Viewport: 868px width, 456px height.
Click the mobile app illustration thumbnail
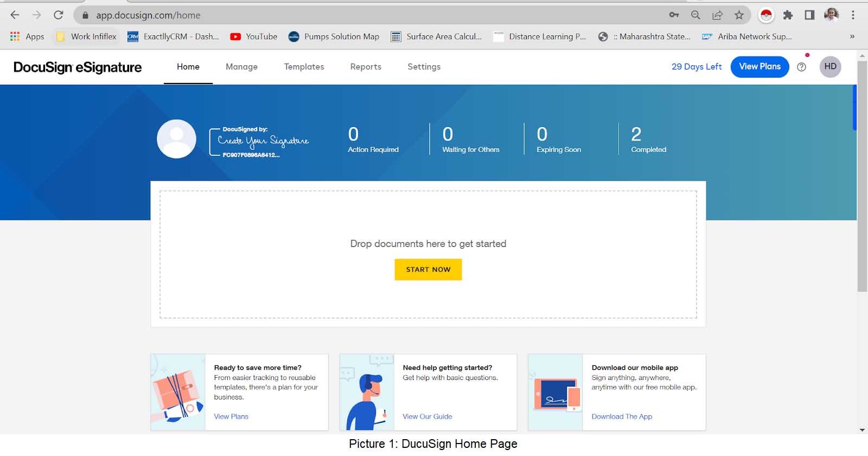click(x=556, y=392)
